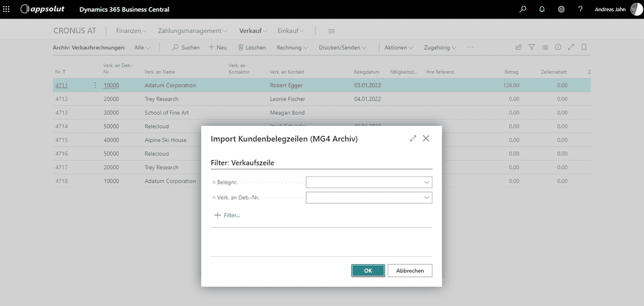Toggle the filter pane funnel icon

531,47
